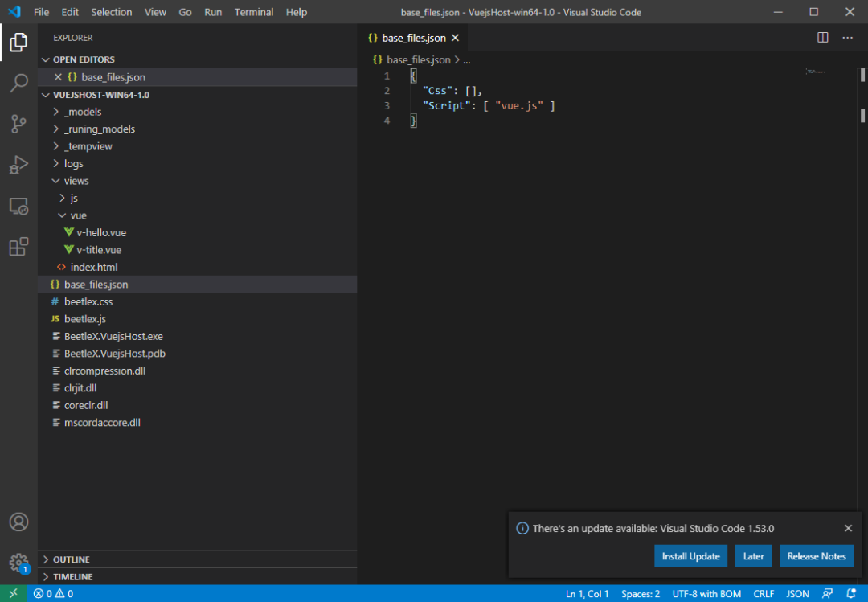Open the Remote Explorer view
This screenshot has height=602, width=868.
[18, 206]
